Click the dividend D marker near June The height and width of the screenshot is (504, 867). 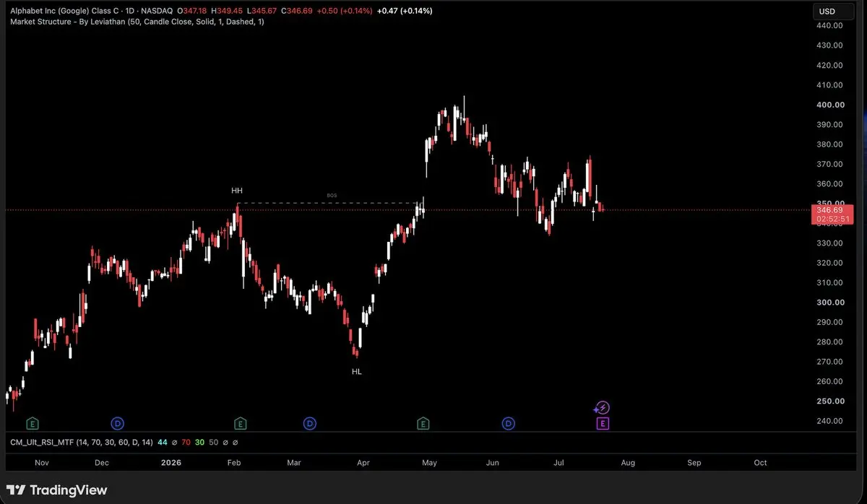click(x=509, y=423)
